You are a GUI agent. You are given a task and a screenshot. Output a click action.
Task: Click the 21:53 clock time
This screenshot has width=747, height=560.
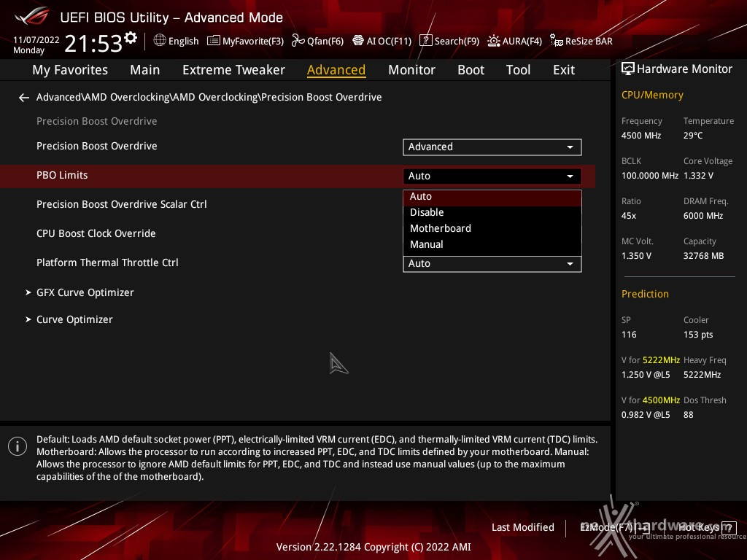point(93,44)
